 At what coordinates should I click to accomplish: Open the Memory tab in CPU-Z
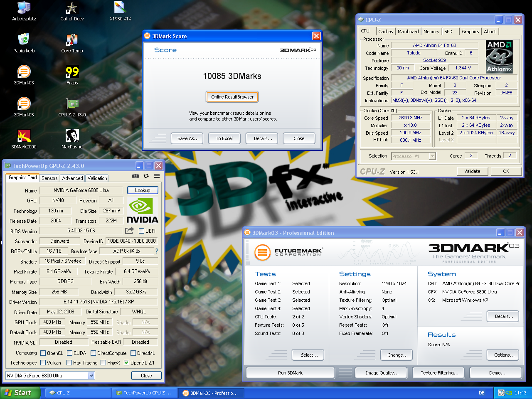click(431, 32)
